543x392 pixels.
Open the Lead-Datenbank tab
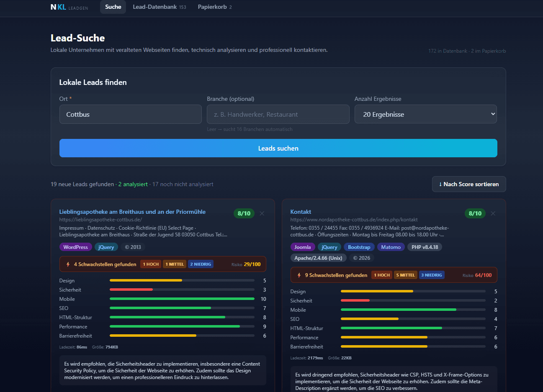[x=159, y=7]
